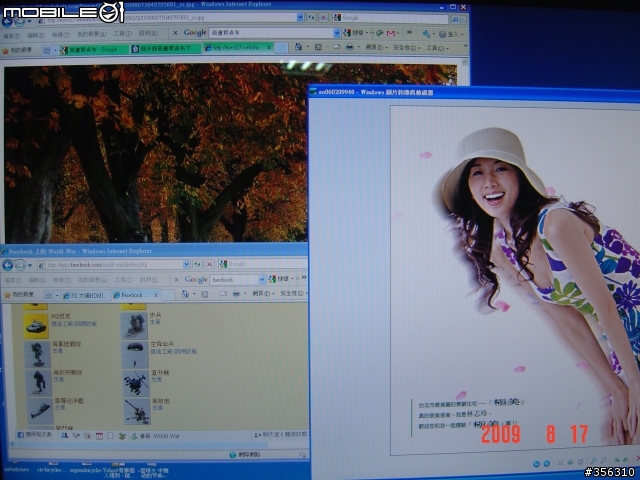
Task: Click the address bar in the Facebook IE window
Action: (113, 265)
